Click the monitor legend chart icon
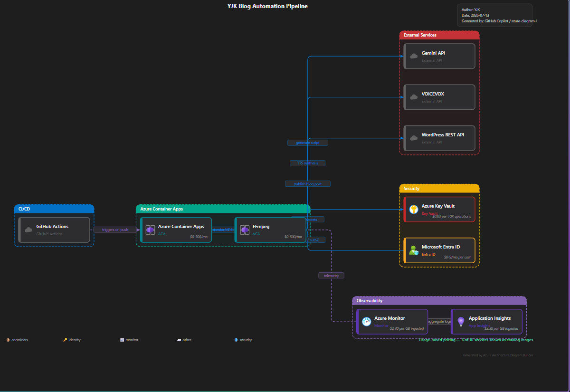Image resolution: width=570 pixels, height=392 pixels. coord(122,340)
